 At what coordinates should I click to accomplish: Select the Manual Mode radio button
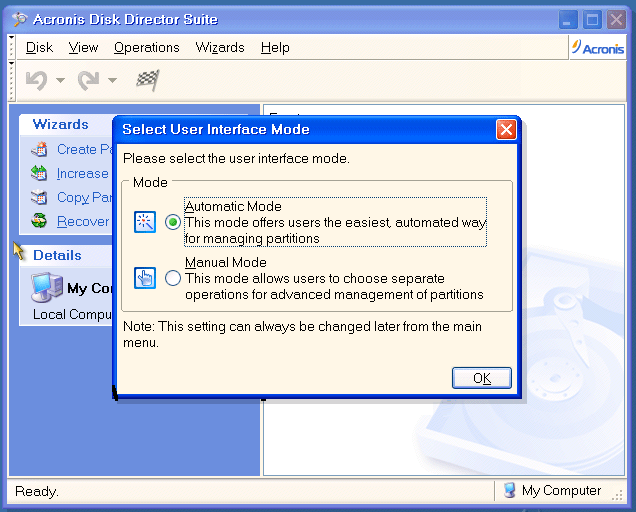(x=173, y=278)
